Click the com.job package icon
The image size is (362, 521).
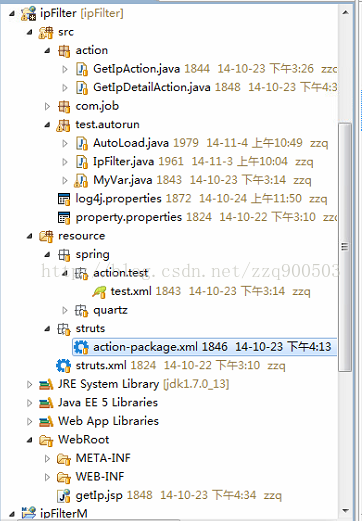[64, 107]
